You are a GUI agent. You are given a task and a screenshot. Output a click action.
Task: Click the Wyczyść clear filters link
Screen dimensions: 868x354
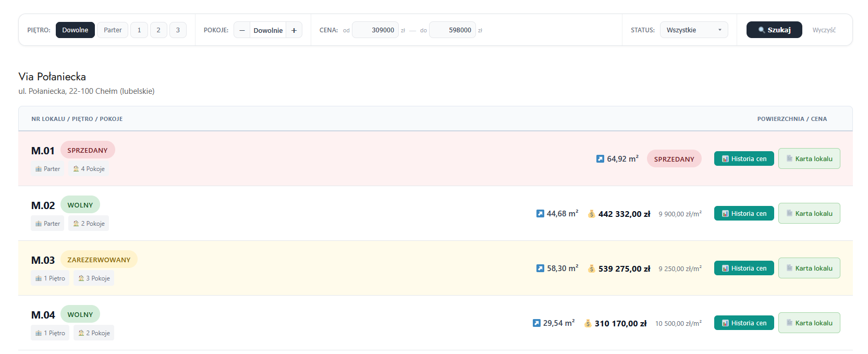(824, 30)
